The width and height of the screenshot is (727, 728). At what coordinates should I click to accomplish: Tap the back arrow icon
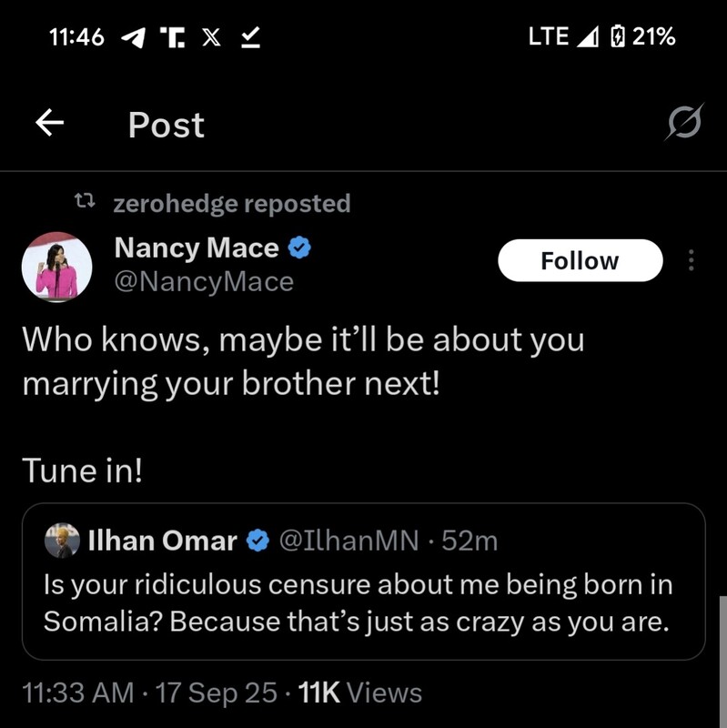(x=50, y=124)
